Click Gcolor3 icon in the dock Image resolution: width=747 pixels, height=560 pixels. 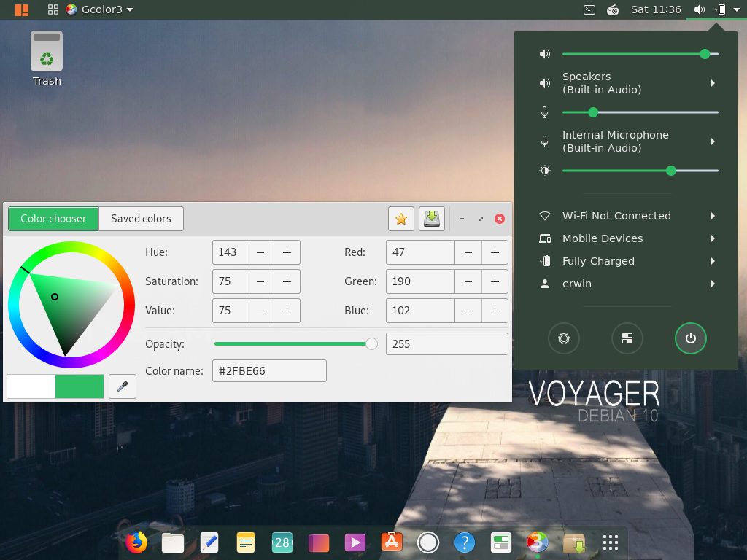538,542
